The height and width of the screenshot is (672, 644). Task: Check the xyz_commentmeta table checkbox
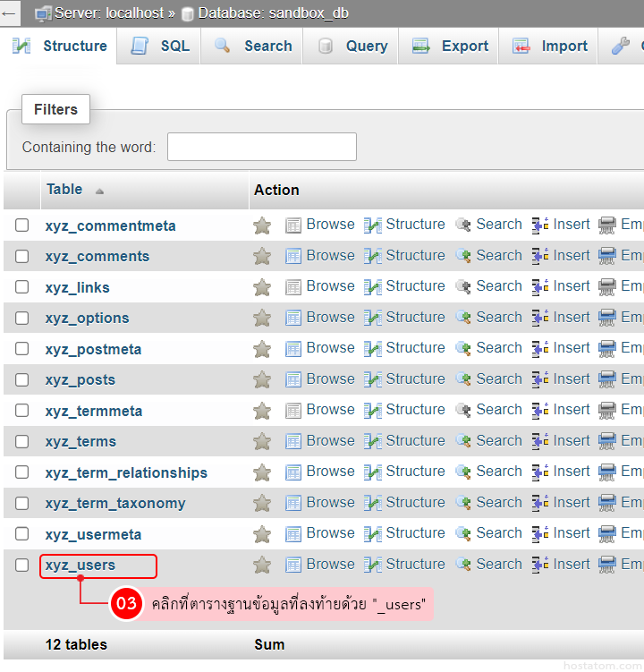(x=22, y=225)
